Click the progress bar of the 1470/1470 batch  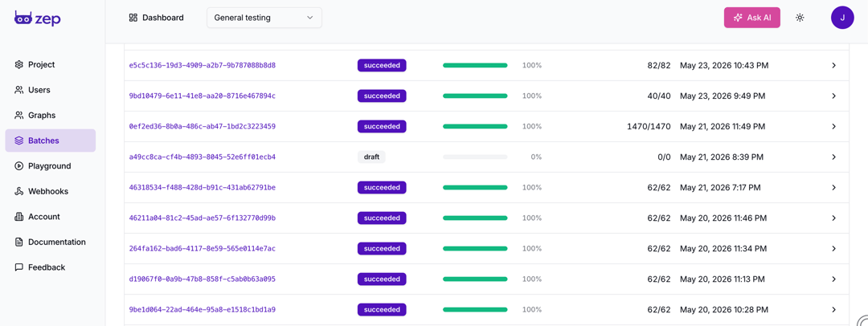point(475,126)
